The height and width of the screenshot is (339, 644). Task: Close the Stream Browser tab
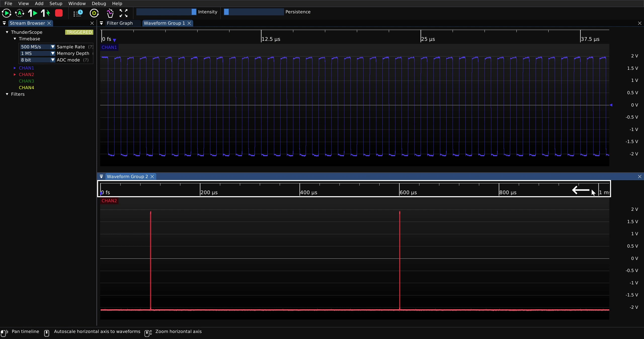point(49,23)
